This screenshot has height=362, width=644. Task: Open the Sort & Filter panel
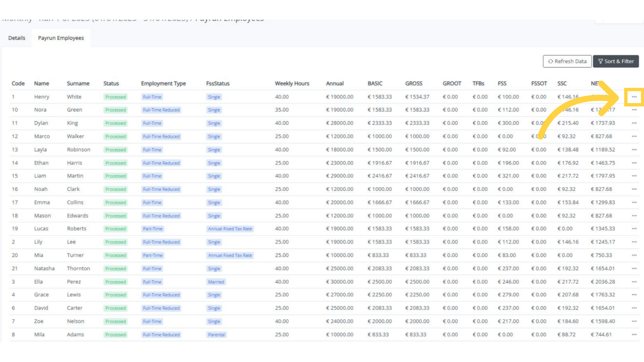click(616, 61)
